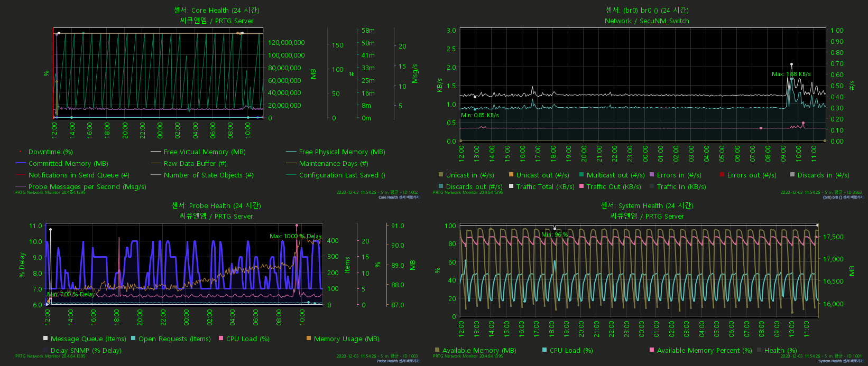Click the Core Health graph plot area

pyautogui.click(x=159, y=73)
